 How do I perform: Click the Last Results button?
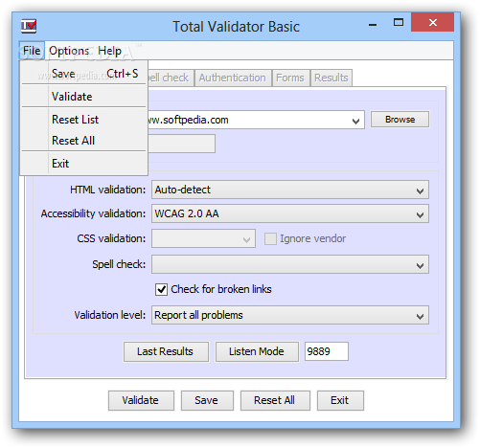[166, 351]
